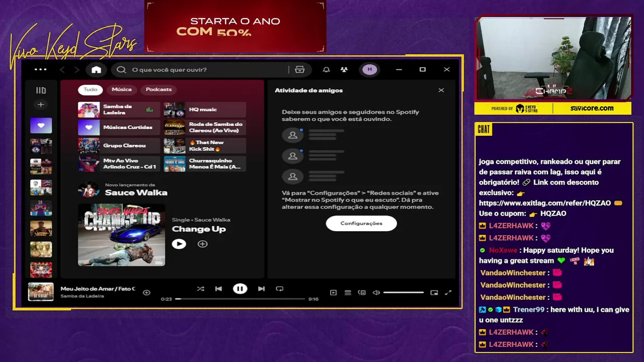Add Change Up to library
Viewport: 644px width, 362px height.
202,244
